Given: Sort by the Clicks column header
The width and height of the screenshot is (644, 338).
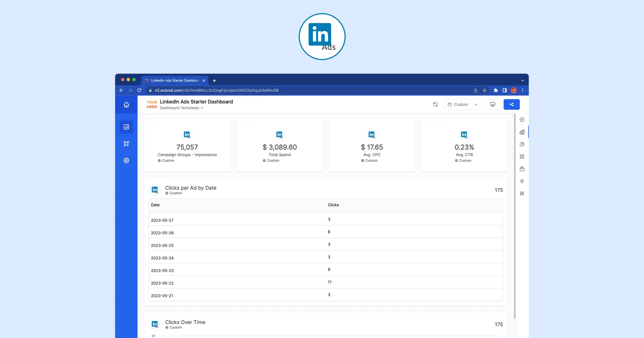Looking at the screenshot, I should [333, 205].
